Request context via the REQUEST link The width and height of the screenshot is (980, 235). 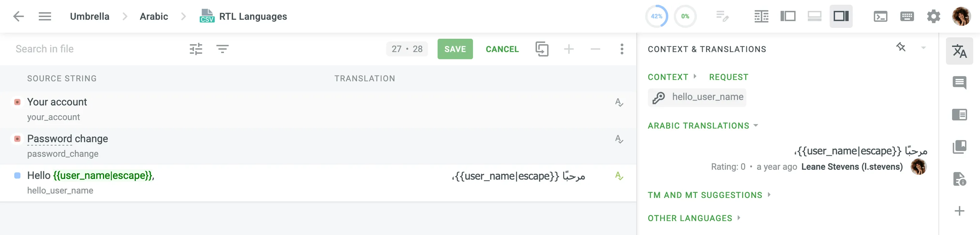728,77
